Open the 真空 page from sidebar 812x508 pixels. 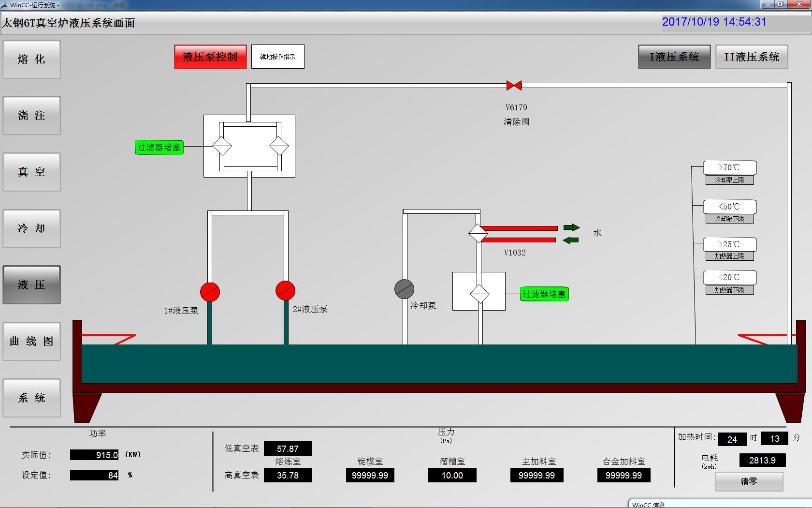pos(32,172)
